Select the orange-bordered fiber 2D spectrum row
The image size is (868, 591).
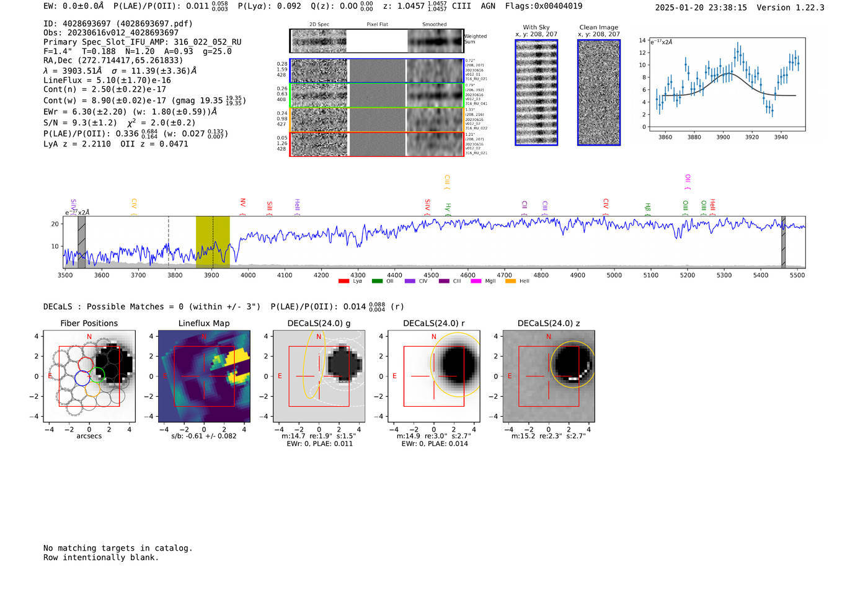click(x=377, y=120)
